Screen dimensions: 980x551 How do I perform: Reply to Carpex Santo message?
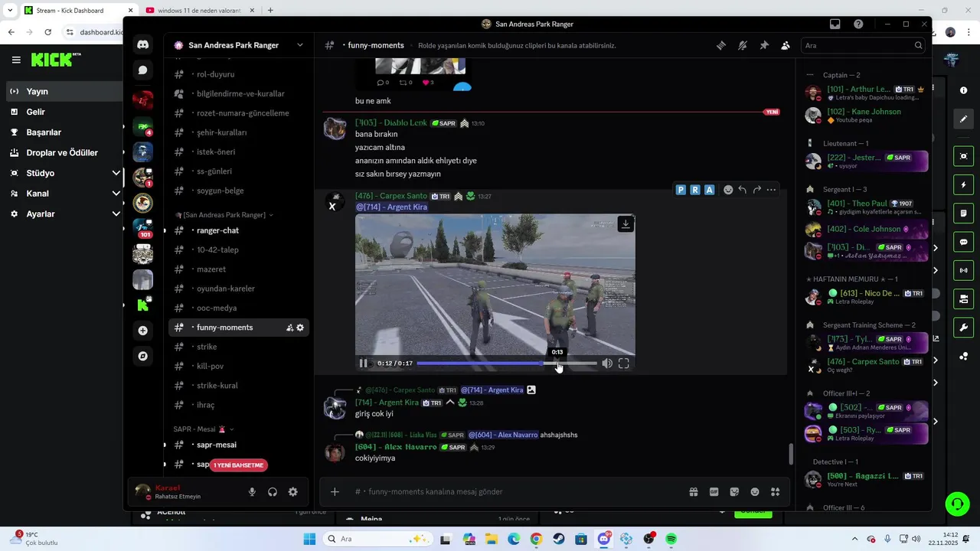[x=742, y=190]
